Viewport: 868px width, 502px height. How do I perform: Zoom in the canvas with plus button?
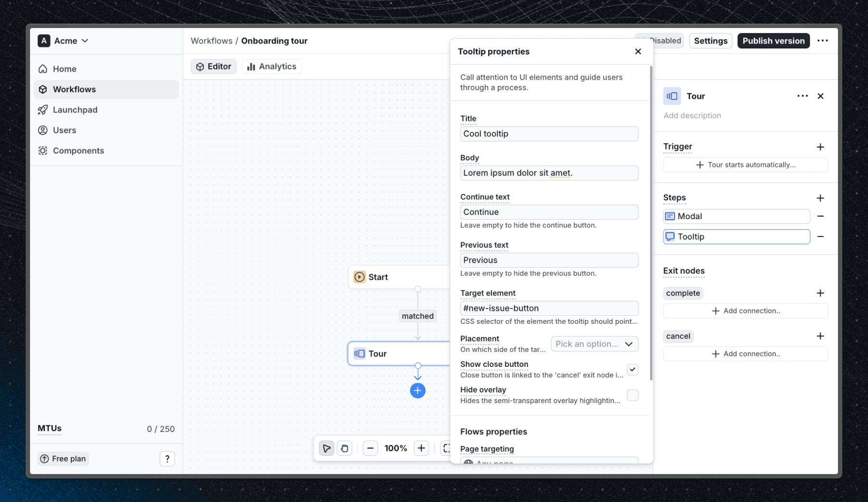(421, 448)
